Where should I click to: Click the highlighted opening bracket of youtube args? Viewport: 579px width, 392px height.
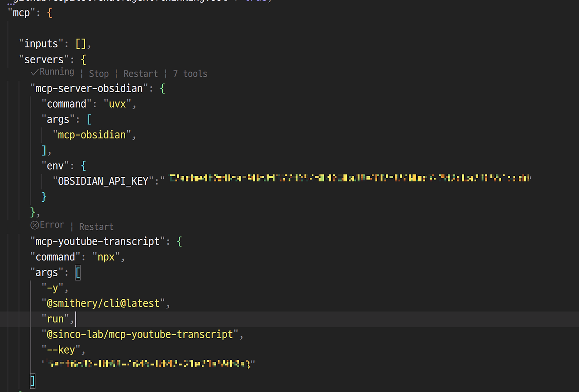78,272
